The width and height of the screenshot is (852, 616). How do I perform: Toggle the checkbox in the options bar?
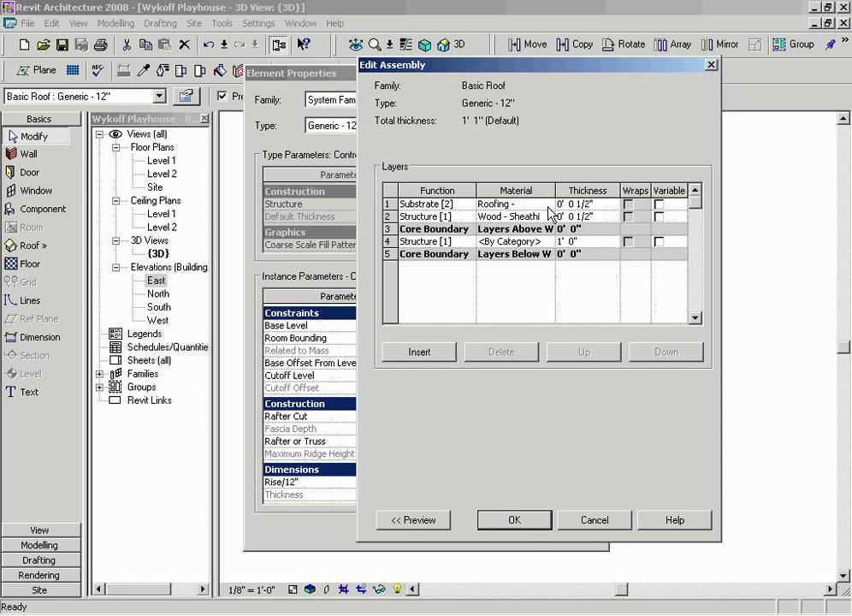222,96
